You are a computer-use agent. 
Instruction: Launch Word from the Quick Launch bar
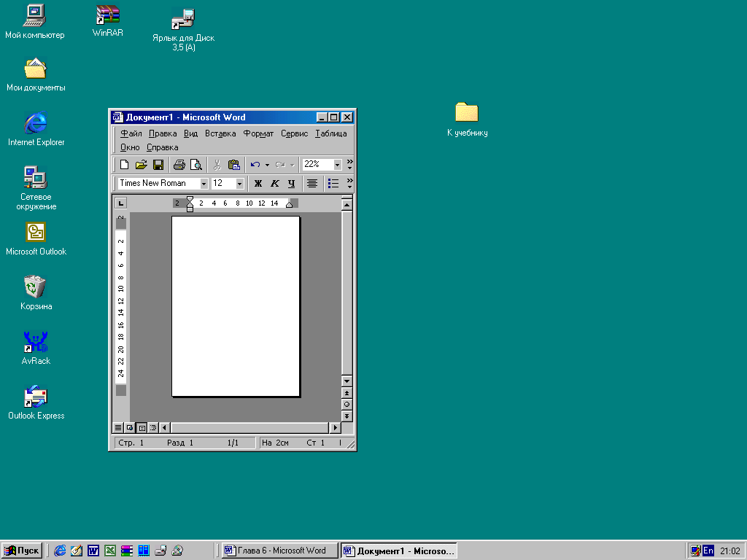(x=93, y=551)
